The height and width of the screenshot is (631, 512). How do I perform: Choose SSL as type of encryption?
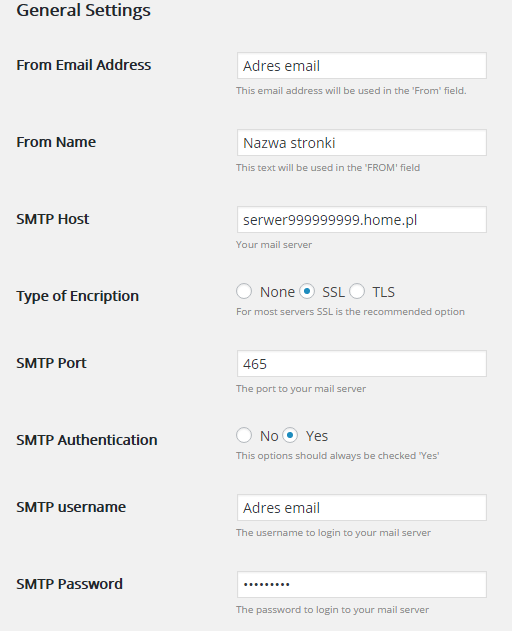(307, 291)
